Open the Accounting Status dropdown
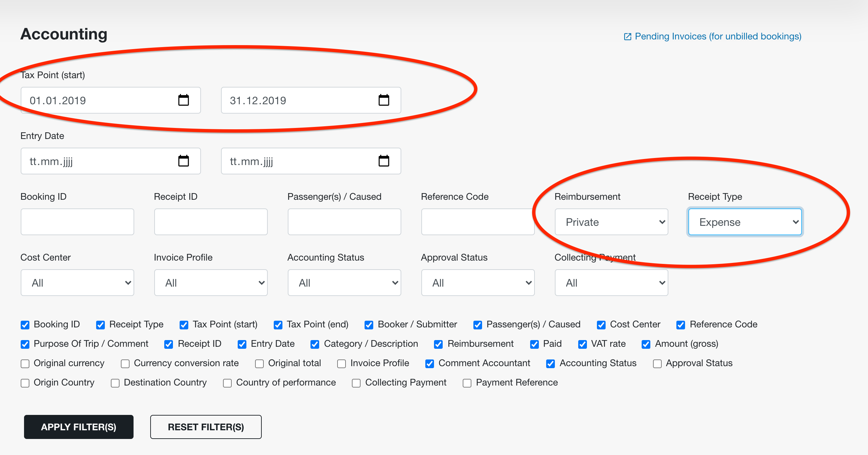The height and width of the screenshot is (455, 868). (x=344, y=283)
